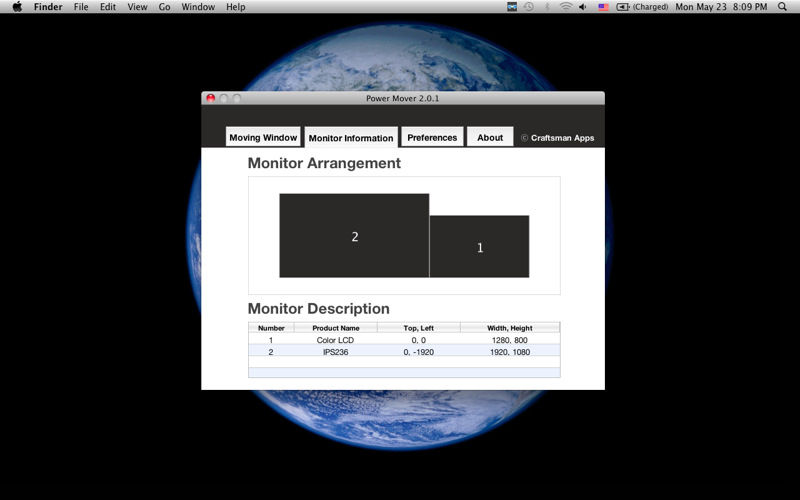Click monitor 2 rectangle in arrangement

pos(354,236)
